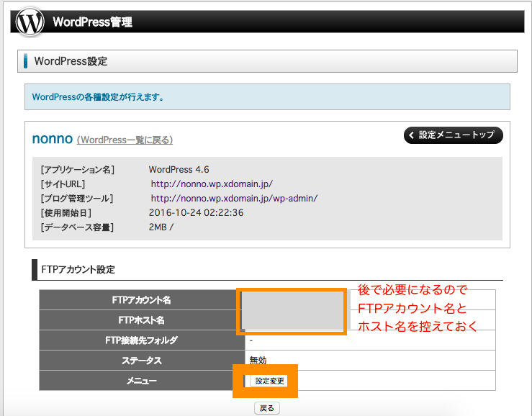Select the [サイトURL] label
This screenshot has width=532, height=416.
tap(63, 184)
